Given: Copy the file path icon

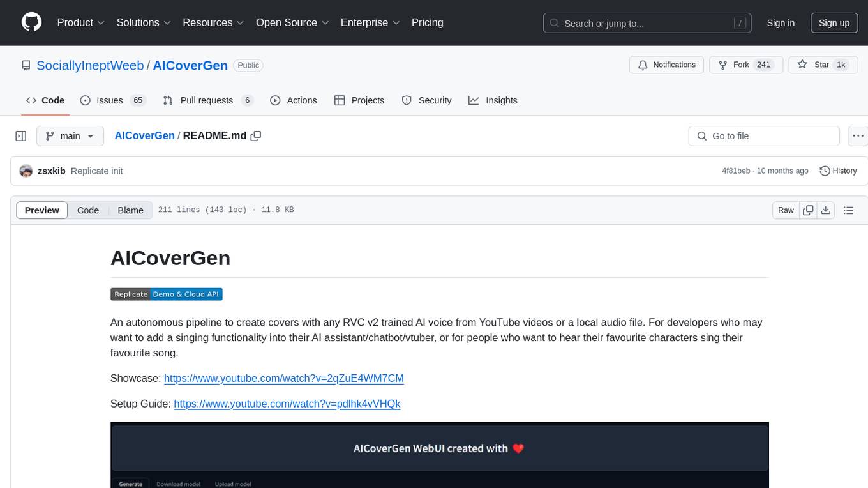Looking at the screenshot, I should 256,136.
